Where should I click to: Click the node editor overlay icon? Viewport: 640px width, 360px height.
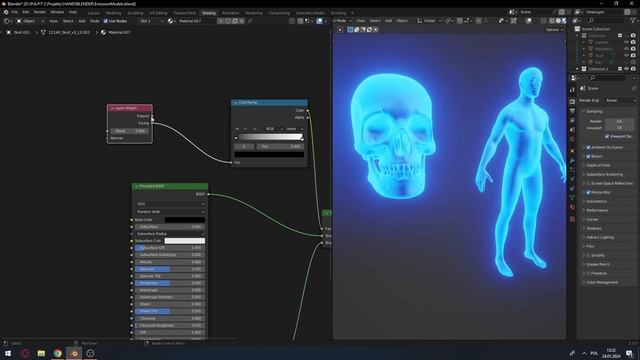(320, 21)
